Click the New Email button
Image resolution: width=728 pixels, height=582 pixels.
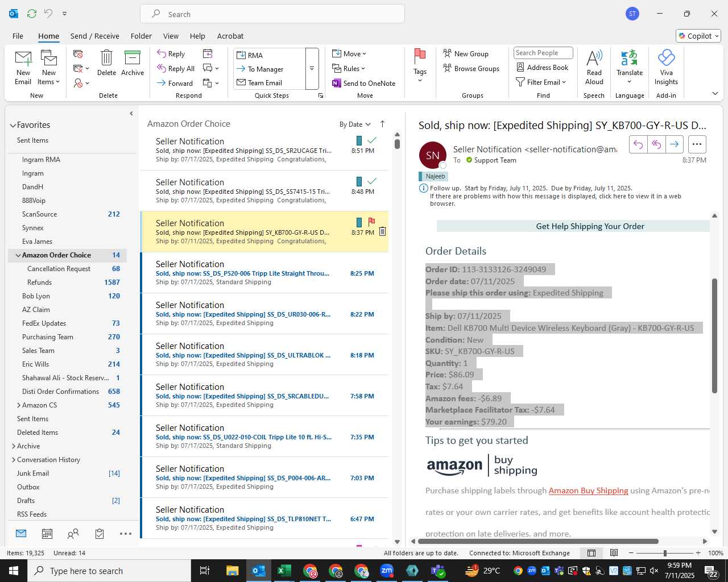tap(23, 68)
